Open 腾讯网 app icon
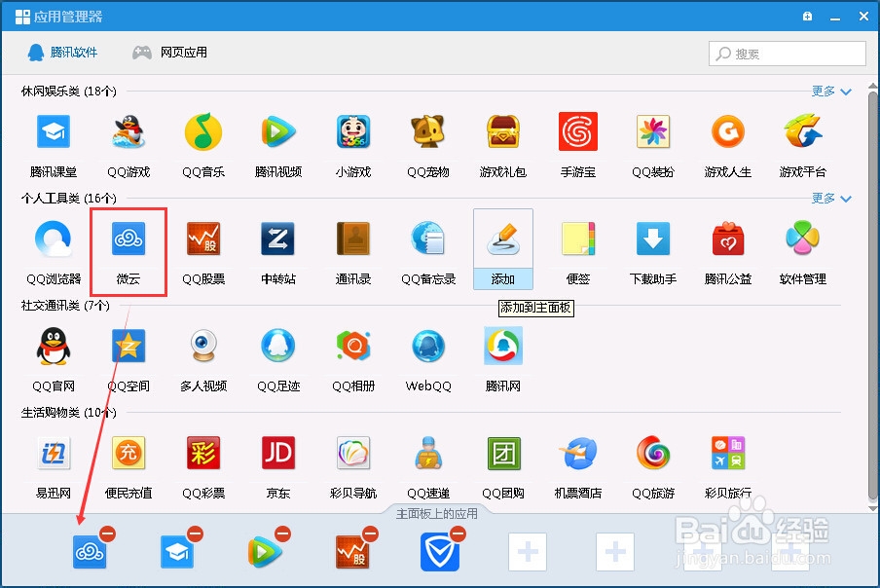The height and width of the screenshot is (588, 880). [x=503, y=347]
